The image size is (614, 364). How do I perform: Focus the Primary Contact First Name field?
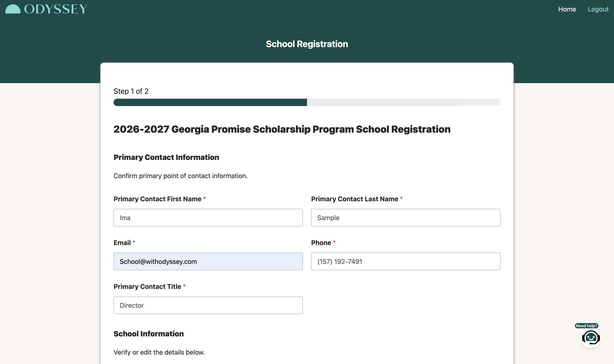pos(208,218)
